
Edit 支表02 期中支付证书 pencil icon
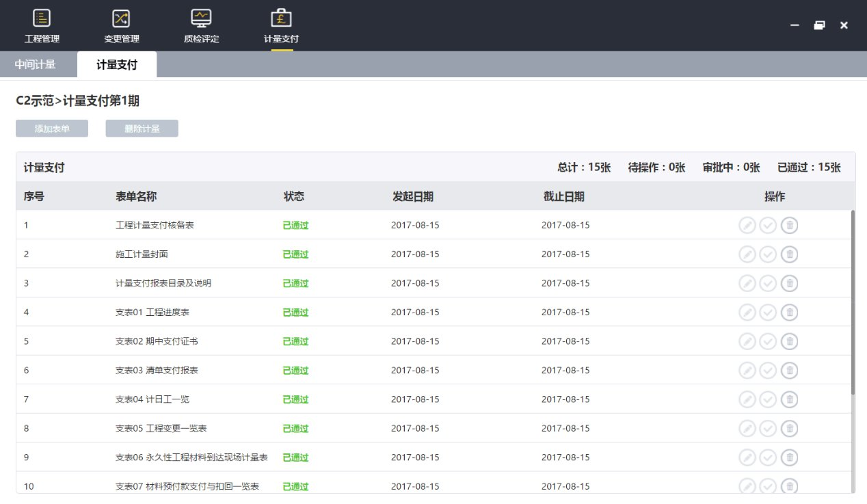tap(747, 341)
